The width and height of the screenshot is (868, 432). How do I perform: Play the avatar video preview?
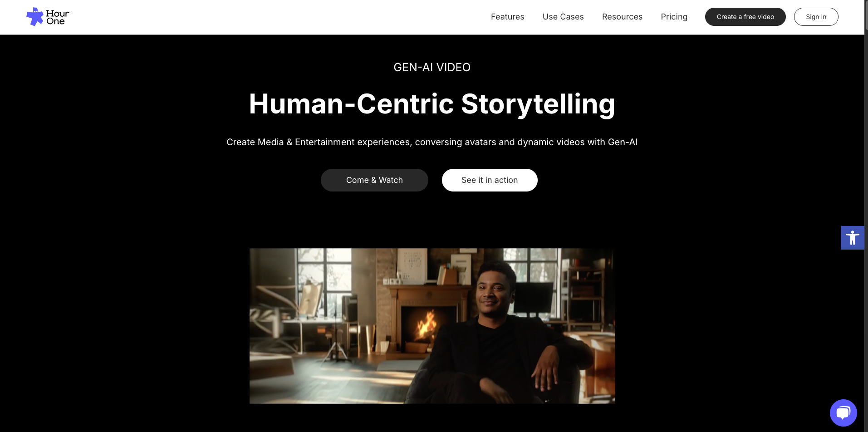[432, 326]
